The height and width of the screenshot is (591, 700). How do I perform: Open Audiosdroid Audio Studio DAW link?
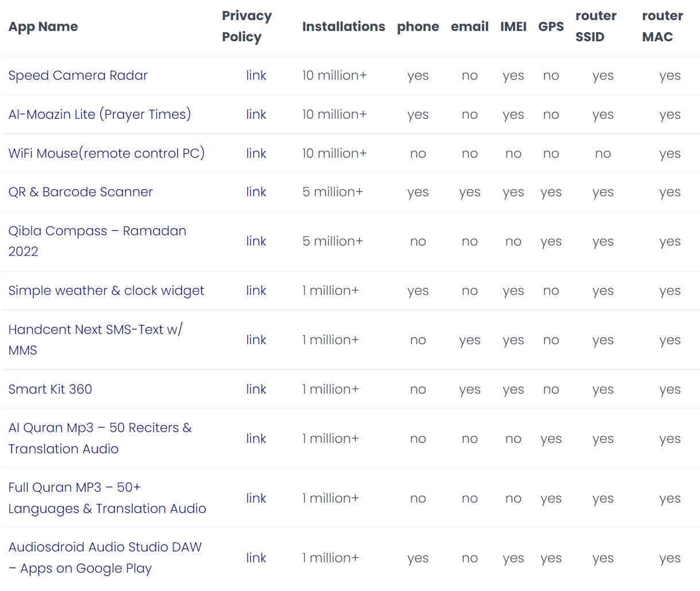point(105,547)
